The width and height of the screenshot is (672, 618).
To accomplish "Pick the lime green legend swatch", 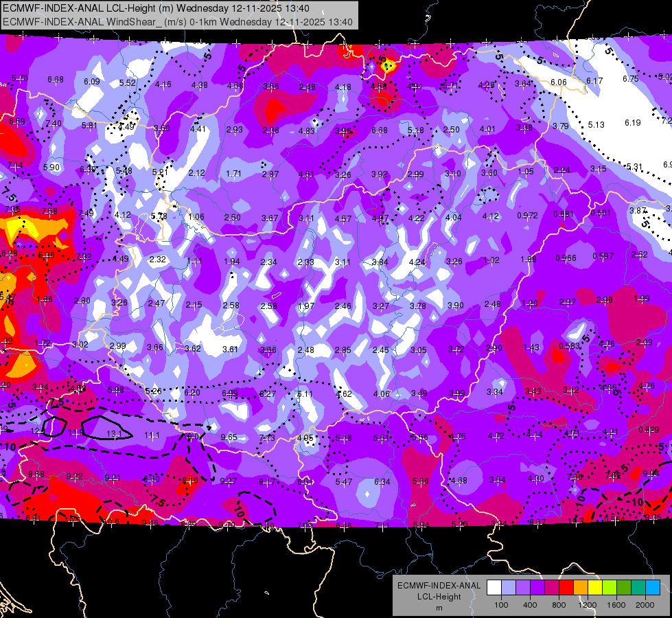I will (x=610, y=588).
